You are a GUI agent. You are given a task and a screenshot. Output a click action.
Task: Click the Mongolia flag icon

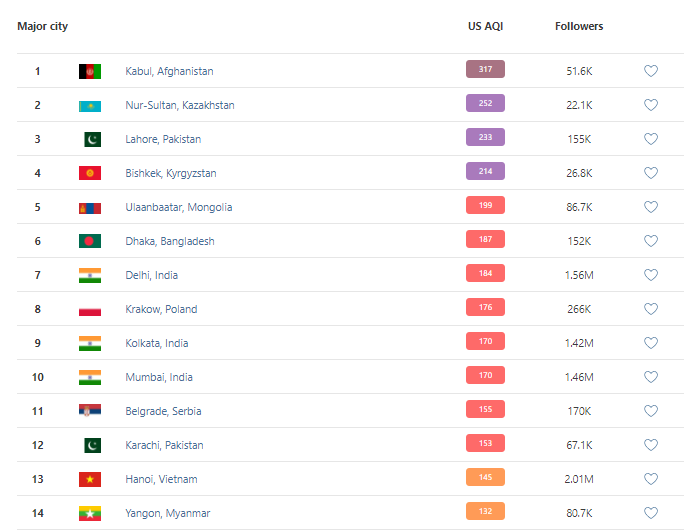pyautogui.click(x=90, y=207)
